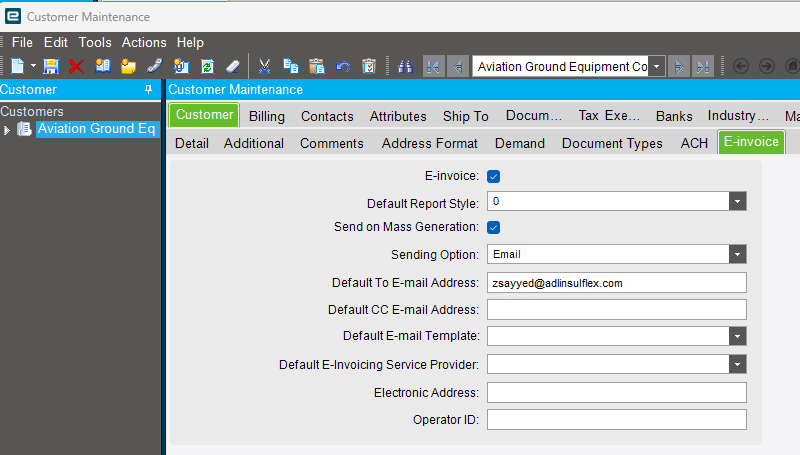Cut with the scissors icon
This screenshot has height=455, width=800.
click(264, 66)
